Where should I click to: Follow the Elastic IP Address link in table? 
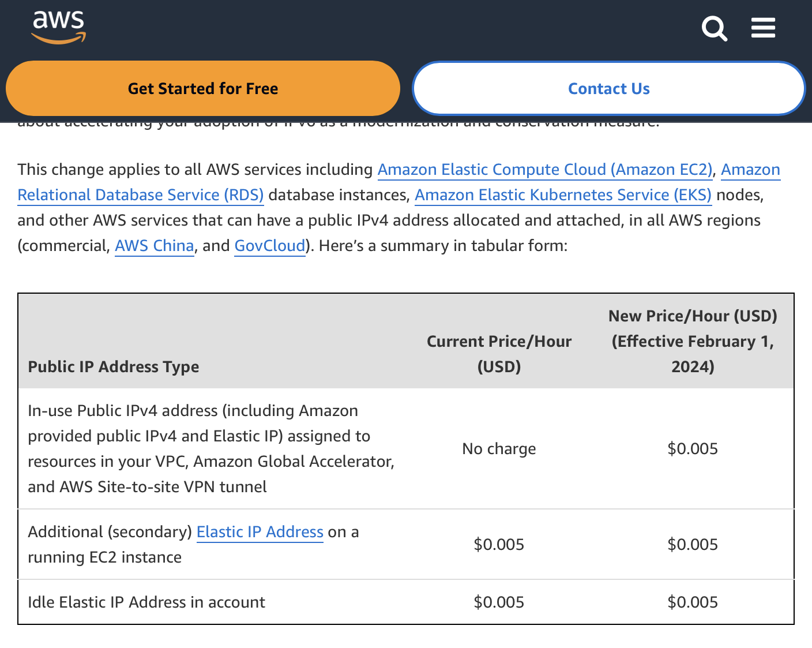[260, 532]
